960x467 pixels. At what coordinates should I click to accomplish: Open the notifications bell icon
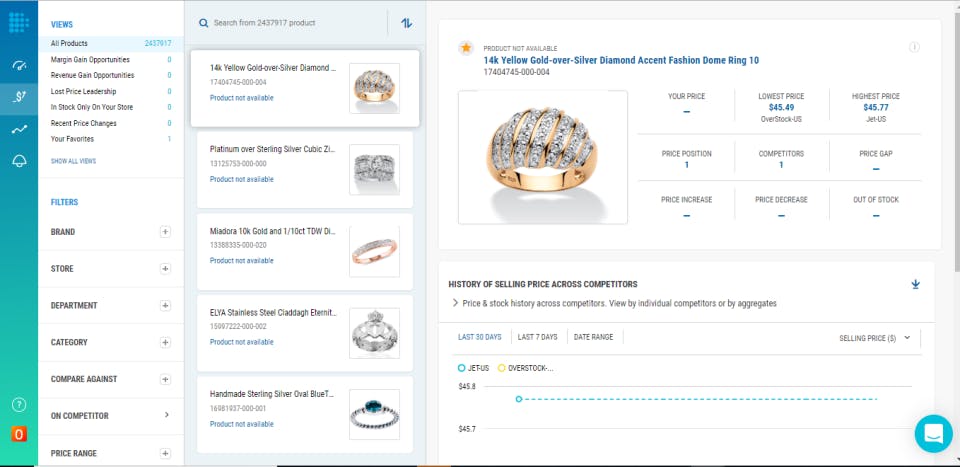[x=19, y=161]
